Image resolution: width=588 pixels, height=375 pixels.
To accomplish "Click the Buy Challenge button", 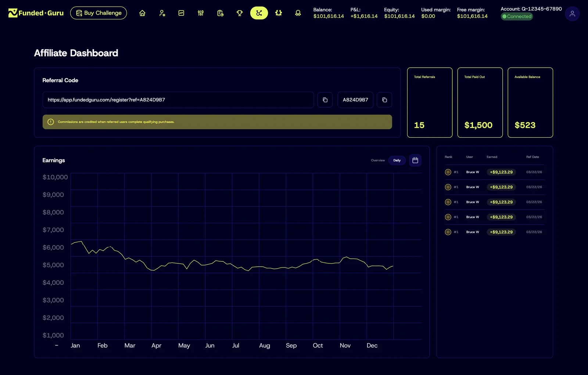I will pyautogui.click(x=98, y=12).
